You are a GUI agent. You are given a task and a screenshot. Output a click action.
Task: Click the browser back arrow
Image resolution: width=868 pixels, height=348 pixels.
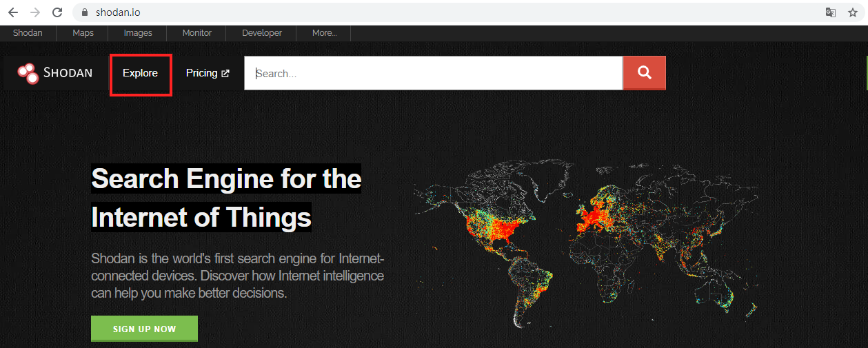click(13, 12)
